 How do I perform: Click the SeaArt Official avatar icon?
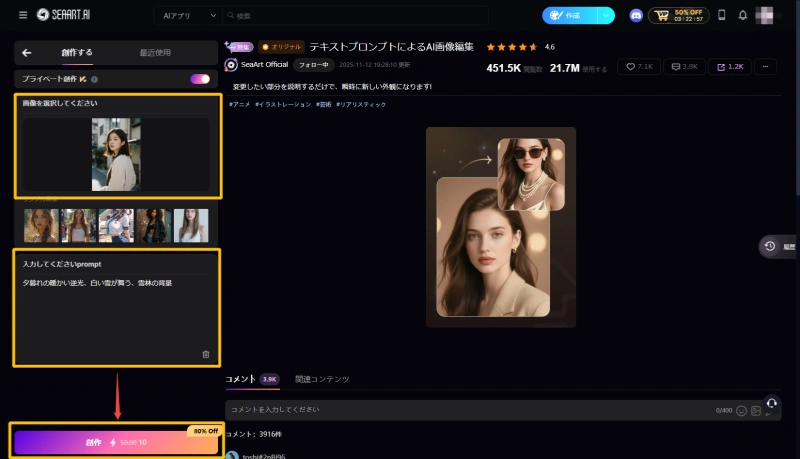point(231,65)
